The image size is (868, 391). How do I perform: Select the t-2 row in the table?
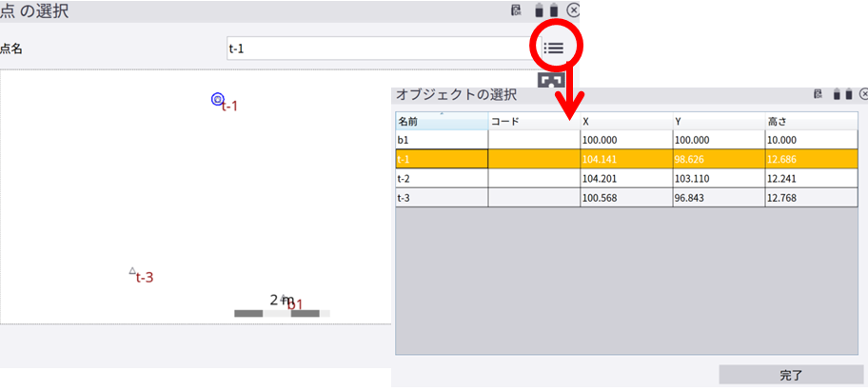441,178
